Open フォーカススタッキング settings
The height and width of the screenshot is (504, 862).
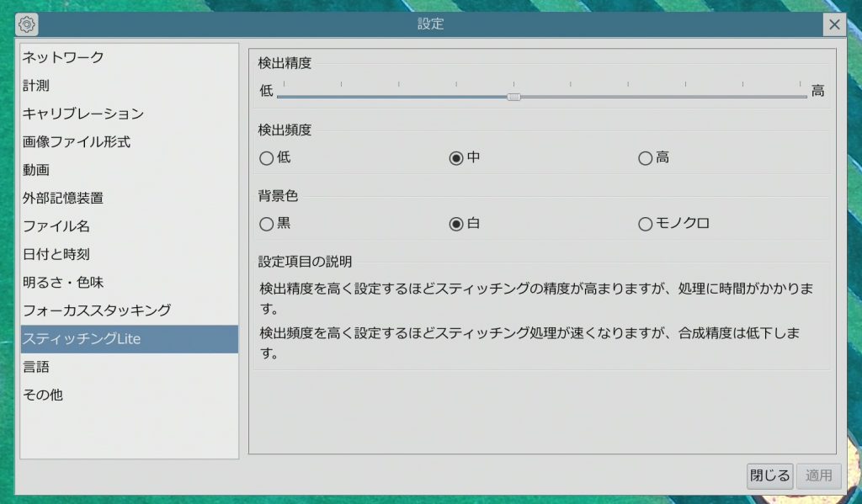97,310
